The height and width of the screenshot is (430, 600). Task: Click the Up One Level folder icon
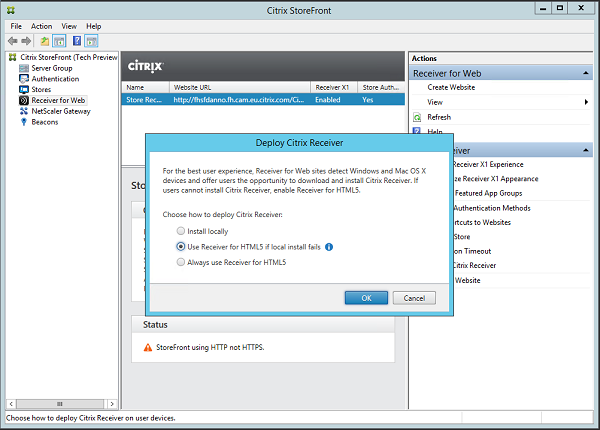coord(45,41)
